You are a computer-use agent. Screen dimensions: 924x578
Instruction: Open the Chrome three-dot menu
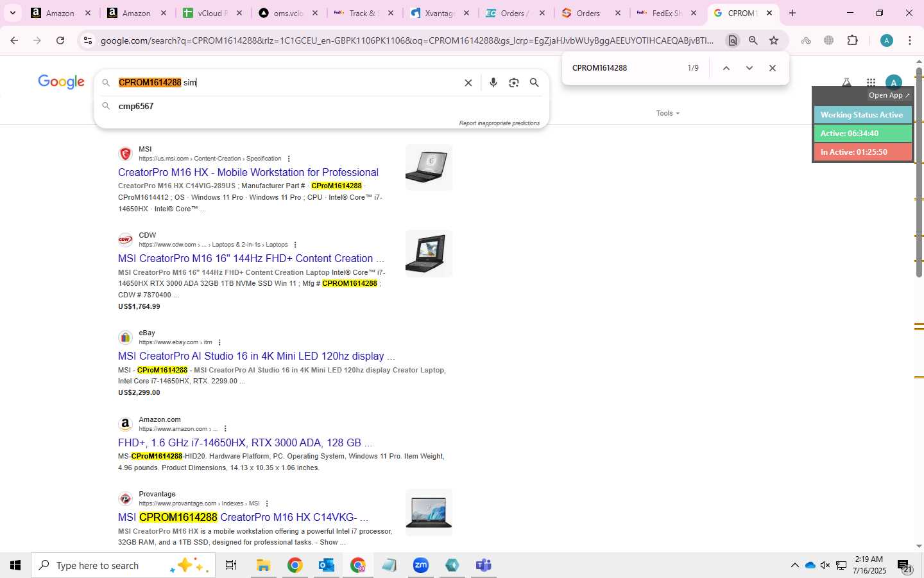[x=909, y=40]
